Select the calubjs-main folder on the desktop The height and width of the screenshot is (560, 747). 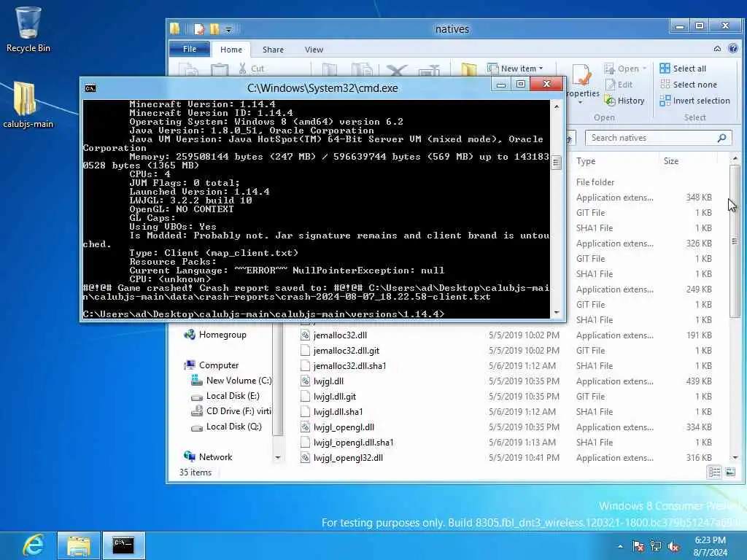coord(28,105)
